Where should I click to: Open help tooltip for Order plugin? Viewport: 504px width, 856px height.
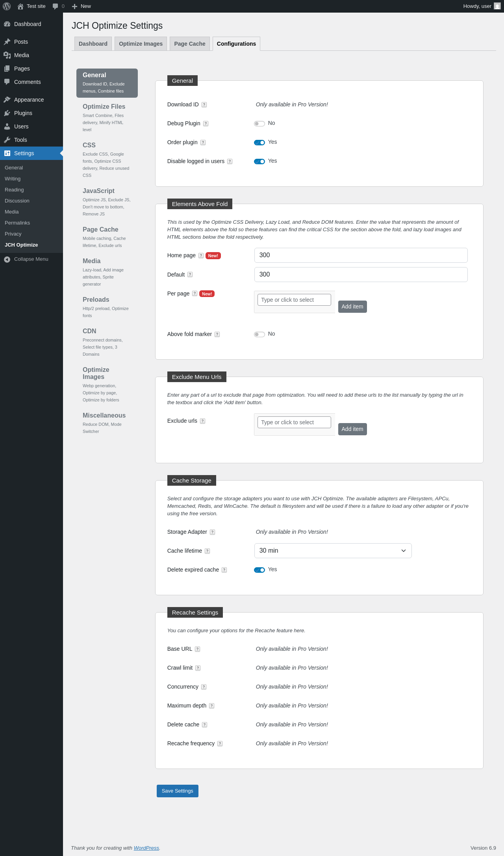pos(203,143)
